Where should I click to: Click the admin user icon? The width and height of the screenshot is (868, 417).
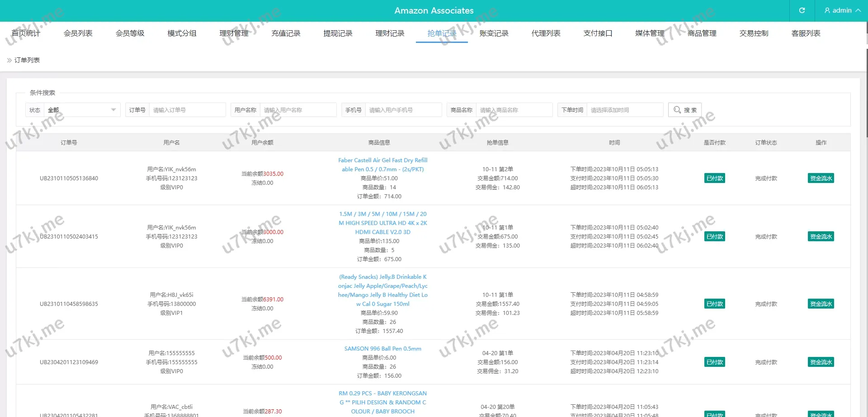tap(827, 10)
